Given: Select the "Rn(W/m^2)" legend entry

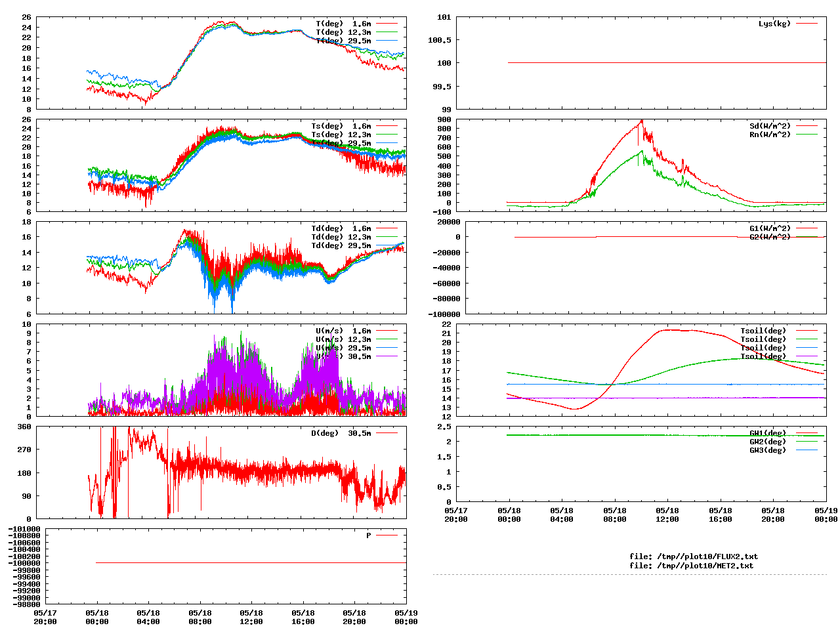Looking at the screenshot, I should coord(770,135).
